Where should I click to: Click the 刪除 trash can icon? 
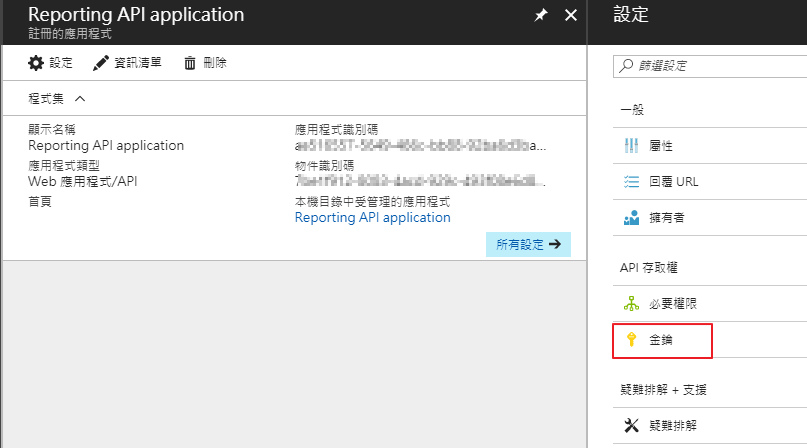190,63
